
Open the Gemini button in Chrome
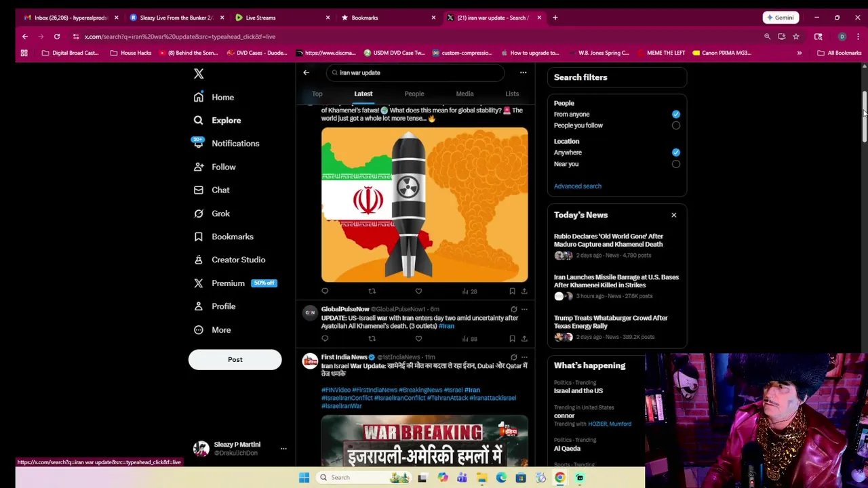(780, 18)
